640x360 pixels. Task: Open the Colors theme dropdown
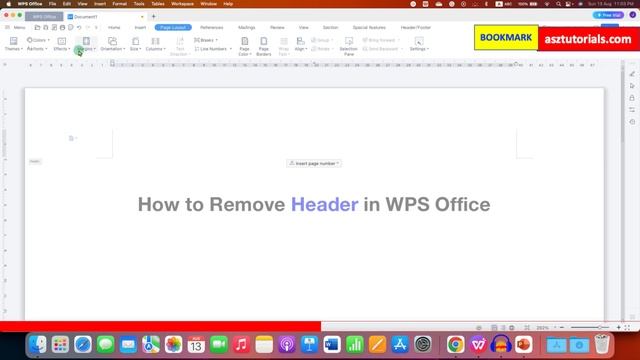point(38,40)
